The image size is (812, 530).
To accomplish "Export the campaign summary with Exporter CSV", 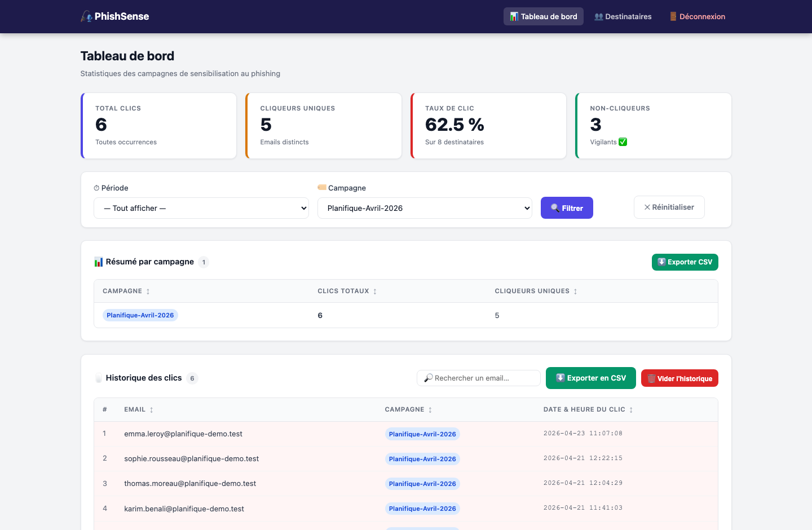I will [x=685, y=262].
